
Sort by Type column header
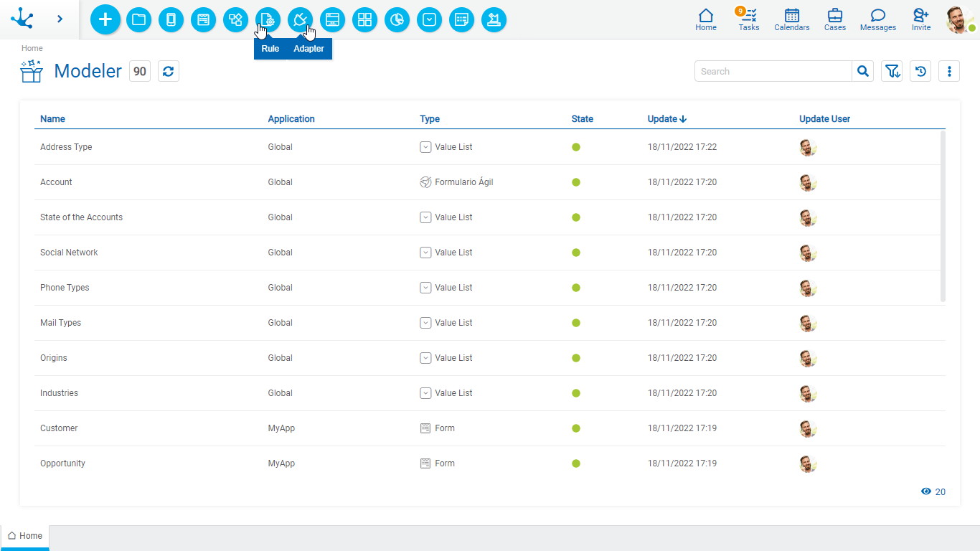point(430,119)
